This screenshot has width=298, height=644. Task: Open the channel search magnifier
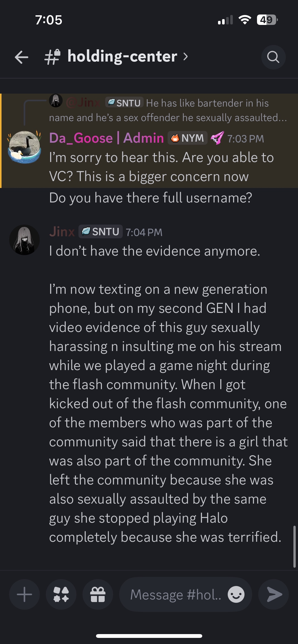[273, 57]
